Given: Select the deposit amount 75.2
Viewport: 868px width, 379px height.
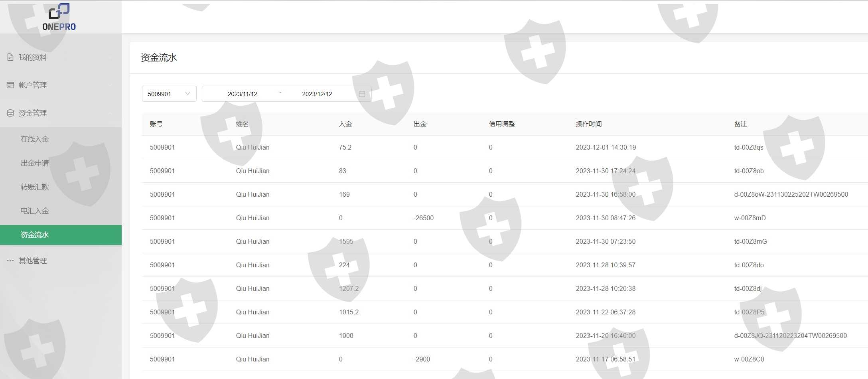Looking at the screenshot, I should click(x=345, y=147).
